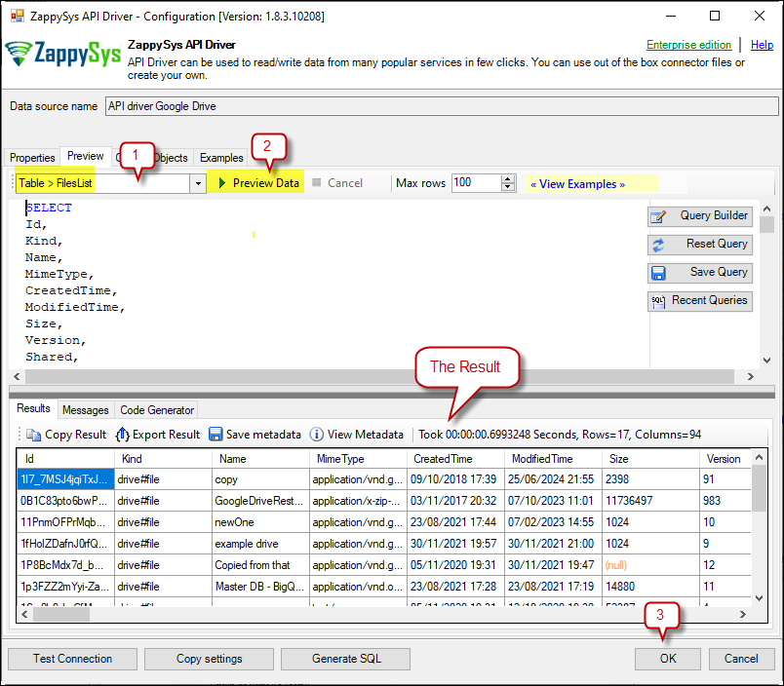Switch to the Properties tab
The width and height of the screenshot is (784, 686).
point(32,158)
